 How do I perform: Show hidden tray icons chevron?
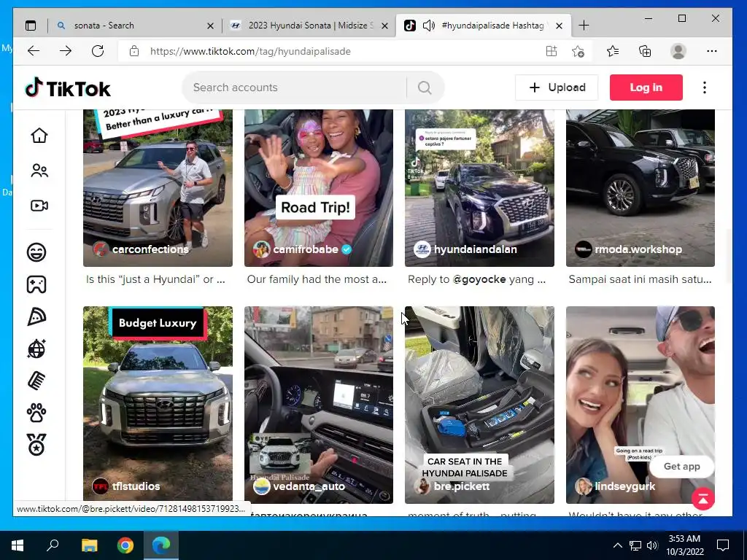pos(617,545)
